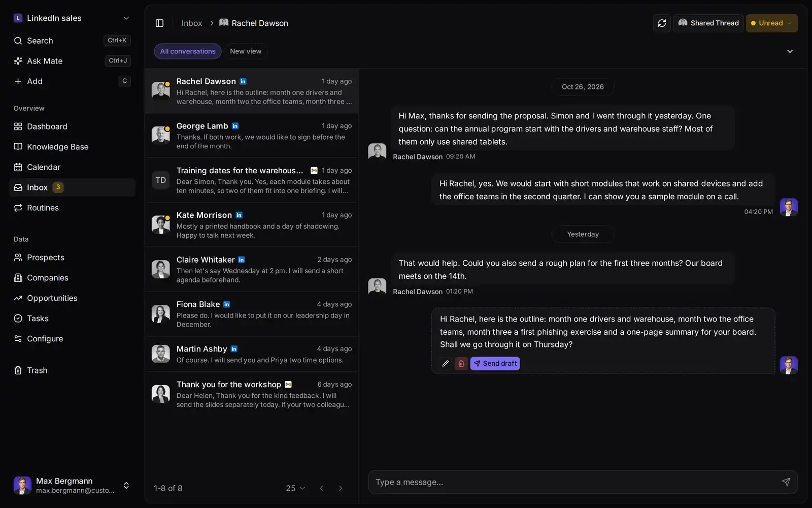The width and height of the screenshot is (812, 508).
Task: Open the Unread status dropdown
Action: (x=771, y=23)
